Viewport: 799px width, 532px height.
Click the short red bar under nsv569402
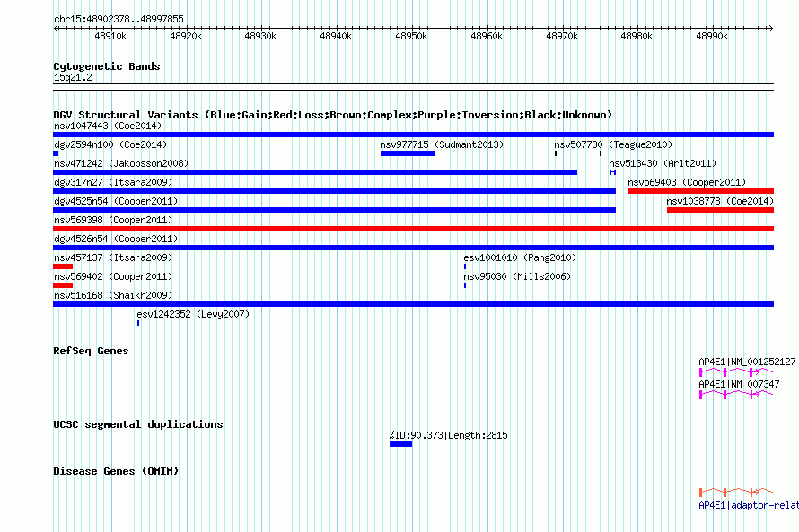click(x=63, y=285)
